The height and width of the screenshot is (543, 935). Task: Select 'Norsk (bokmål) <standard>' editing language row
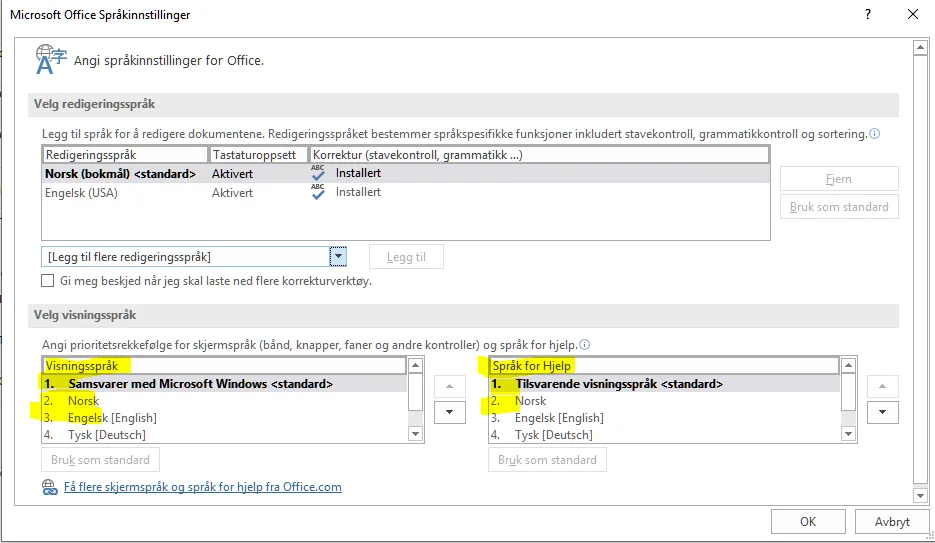[405, 173]
